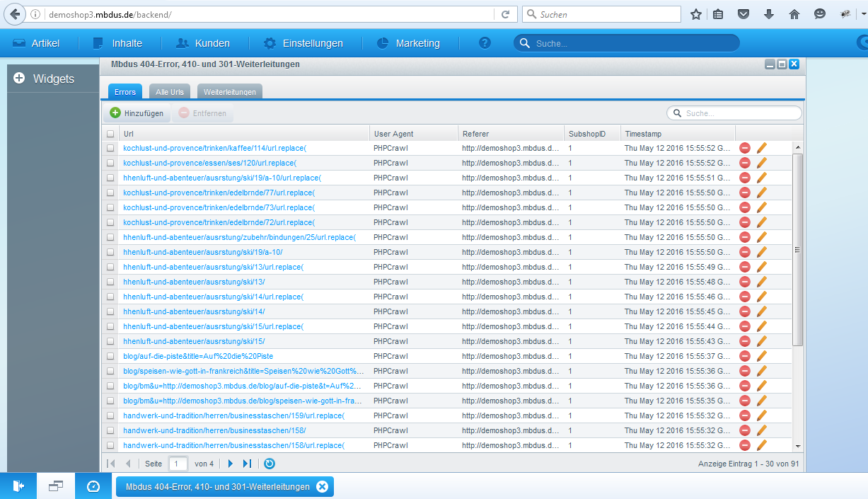Click the window overview icon in the taskbar
Viewport: 868px width, 499px height.
coord(55,486)
